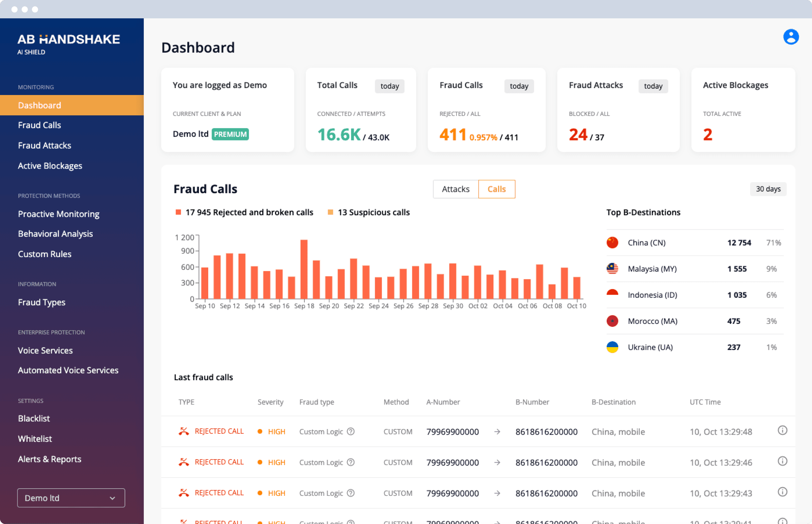The width and height of the screenshot is (812, 524).
Task: Toggle Rejected and broken calls legend series
Action: (244, 212)
